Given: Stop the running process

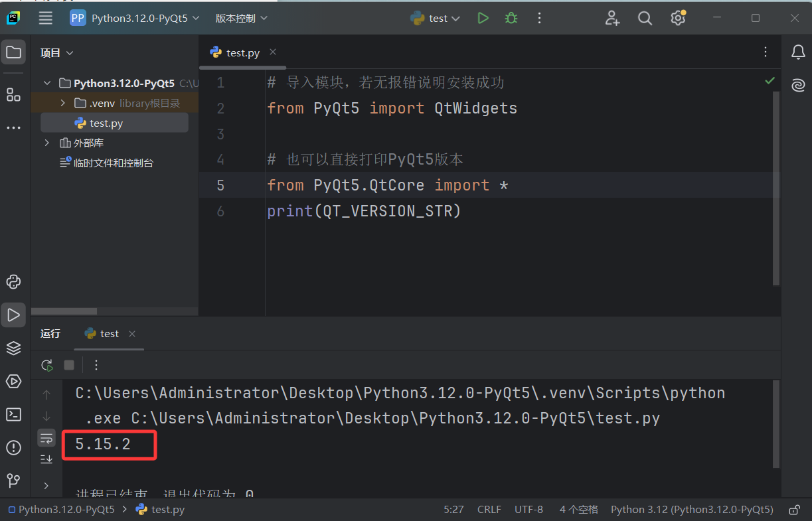Looking at the screenshot, I should (x=69, y=365).
